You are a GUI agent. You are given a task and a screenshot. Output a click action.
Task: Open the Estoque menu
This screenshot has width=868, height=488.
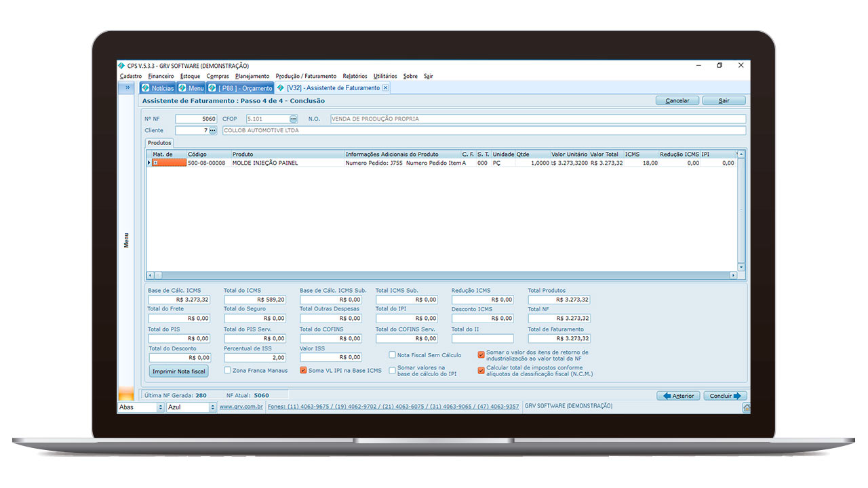(190, 77)
